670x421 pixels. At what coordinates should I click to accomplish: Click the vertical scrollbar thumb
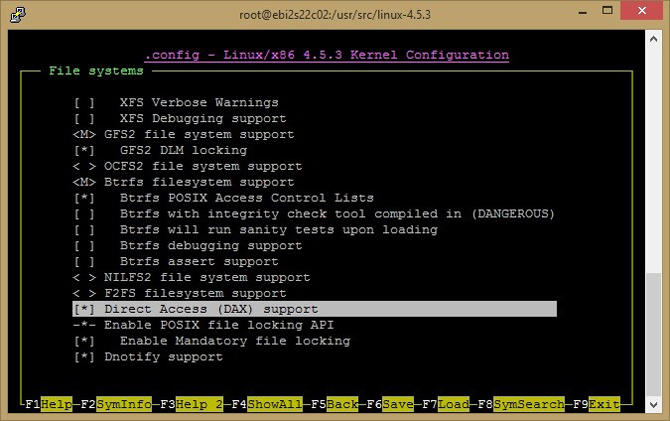pos(653,334)
